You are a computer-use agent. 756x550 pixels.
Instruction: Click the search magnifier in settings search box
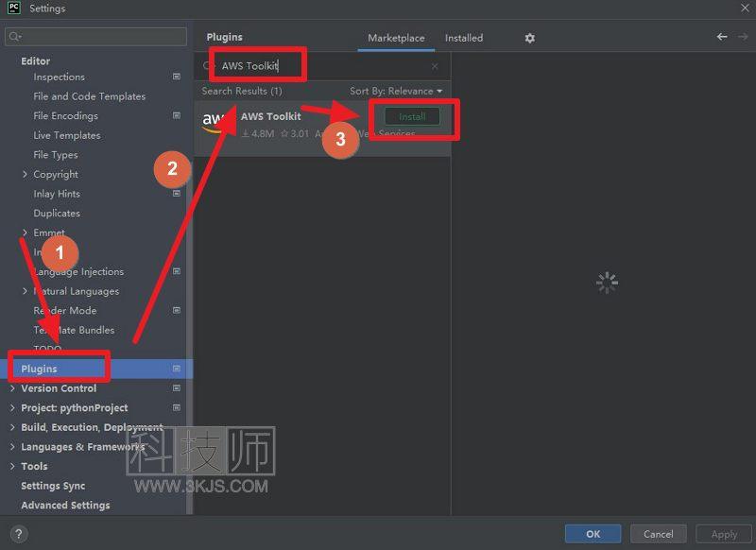(x=15, y=37)
